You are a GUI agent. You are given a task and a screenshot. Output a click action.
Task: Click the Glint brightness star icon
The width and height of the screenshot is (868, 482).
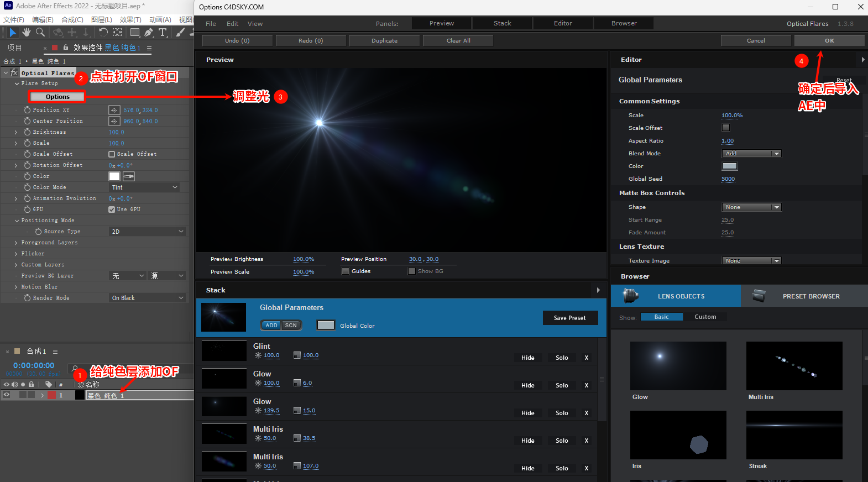coord(258,355)
